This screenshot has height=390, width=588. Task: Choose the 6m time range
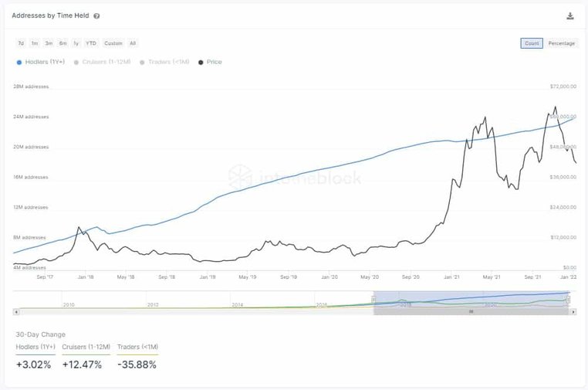click(x=63, y=43)
